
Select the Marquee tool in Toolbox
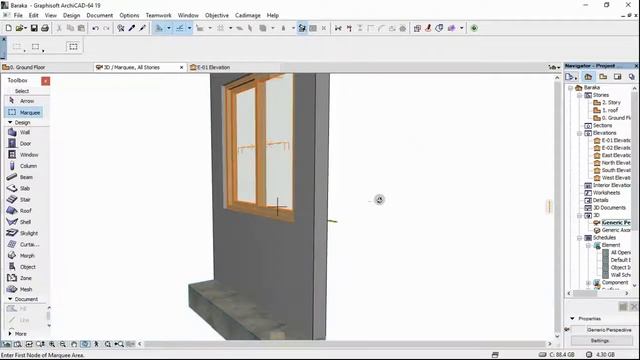pos(24,112)
